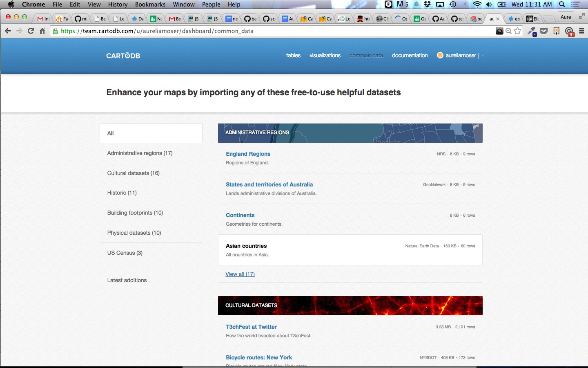The image size is (588, 368).
Task: Click the orange user avatar next to aureliamoser
Action: click(440, 55)
